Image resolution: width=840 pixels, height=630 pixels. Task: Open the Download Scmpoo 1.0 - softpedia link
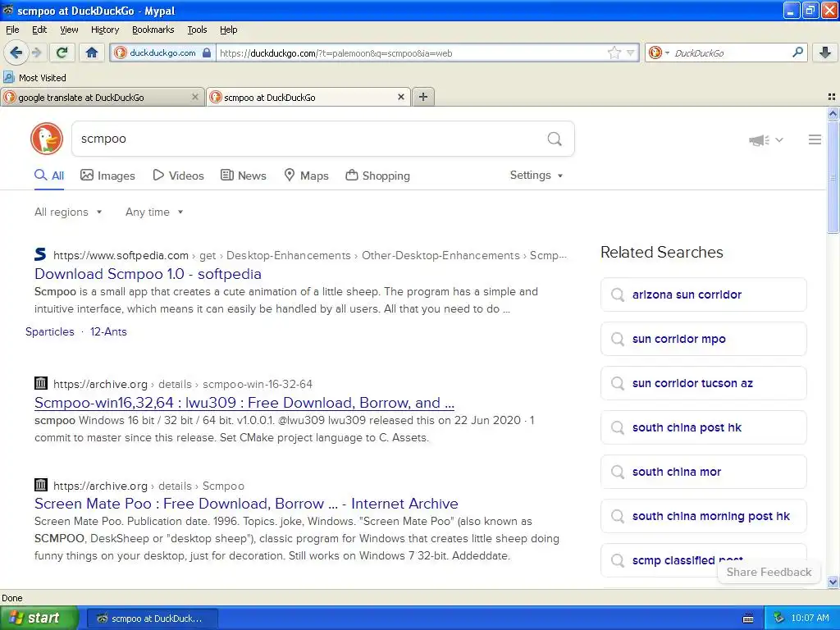click(148, 274)
